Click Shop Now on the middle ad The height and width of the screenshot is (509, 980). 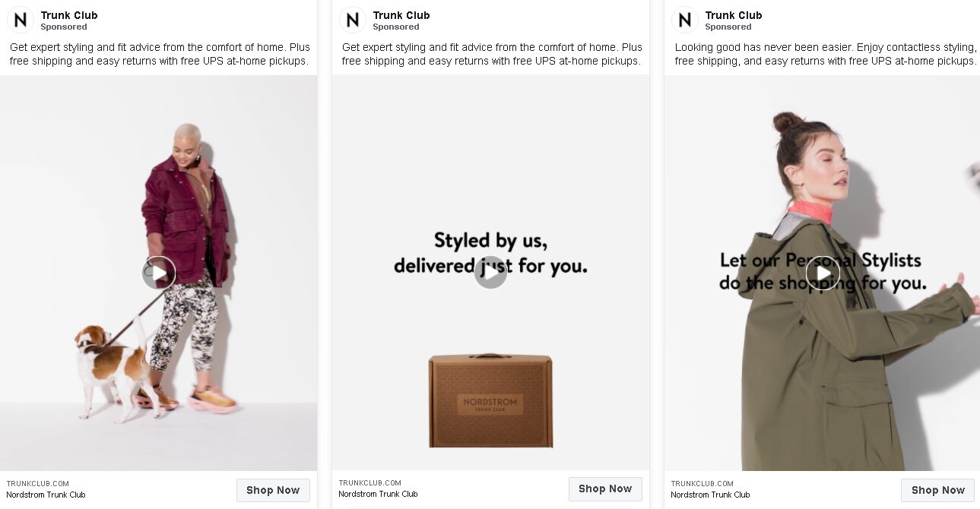coord(605,488)
